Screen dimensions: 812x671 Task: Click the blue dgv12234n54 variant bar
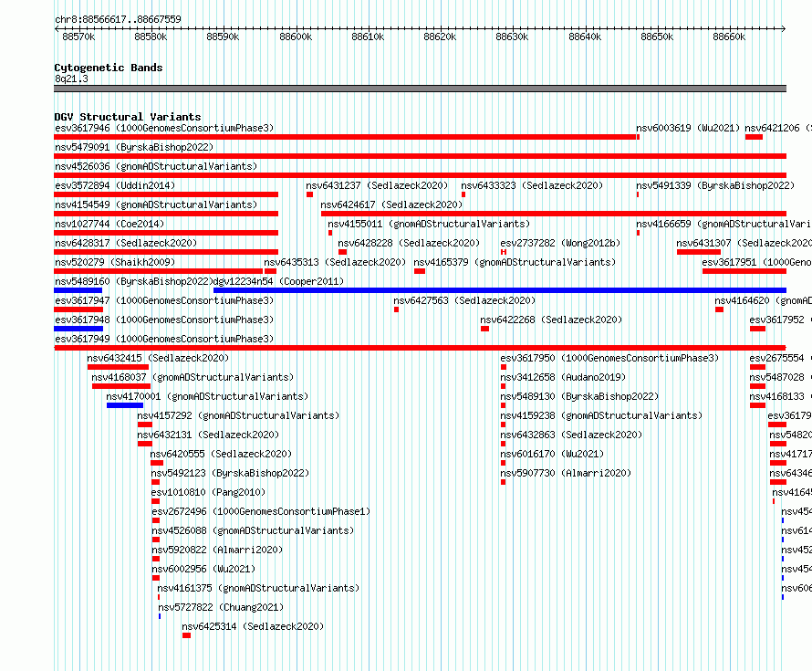pos(500,290)
